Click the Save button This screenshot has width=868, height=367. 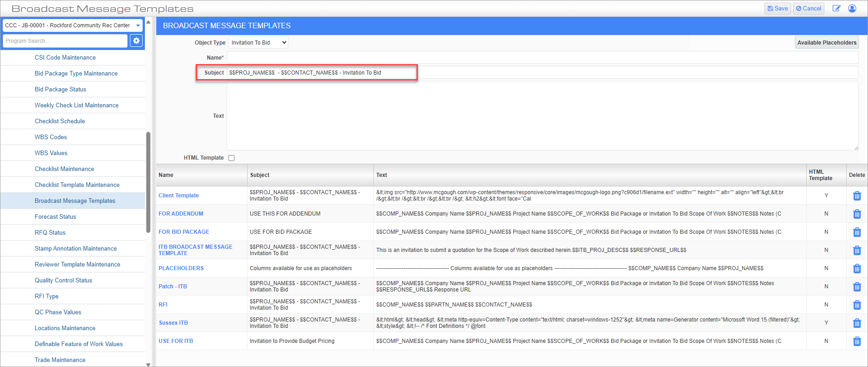778,8
